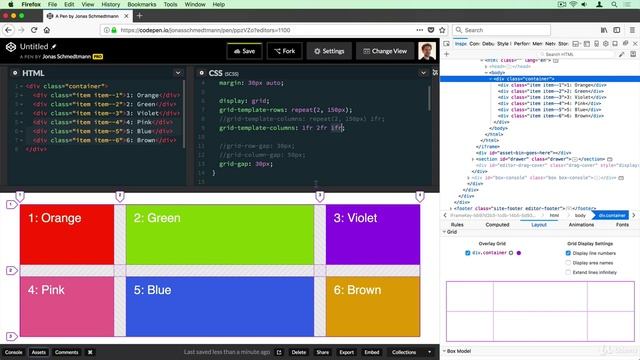This screenshot has width=640, height=360.
Task: Switch to the Rules tab
Action: (457, 225)
